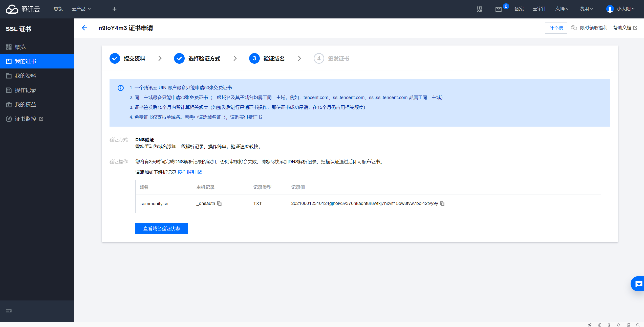644x327 pixels.
Task: Open the 备案 menu entry
Action: 519,9
